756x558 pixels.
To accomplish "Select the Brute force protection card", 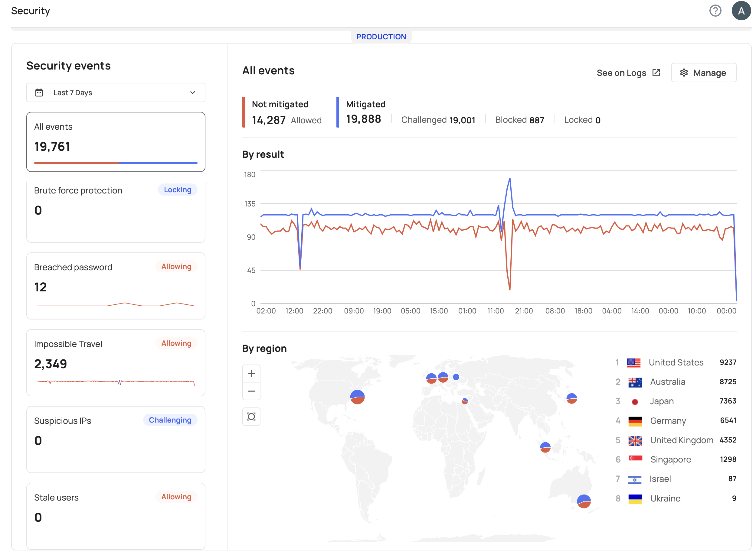I will (116, 212).
